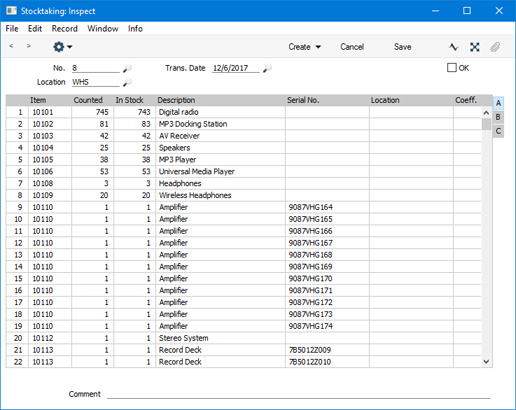Screen dimensions: 516x410
Task: Tick the OK checkbox
Action: [x=452, y=68]
